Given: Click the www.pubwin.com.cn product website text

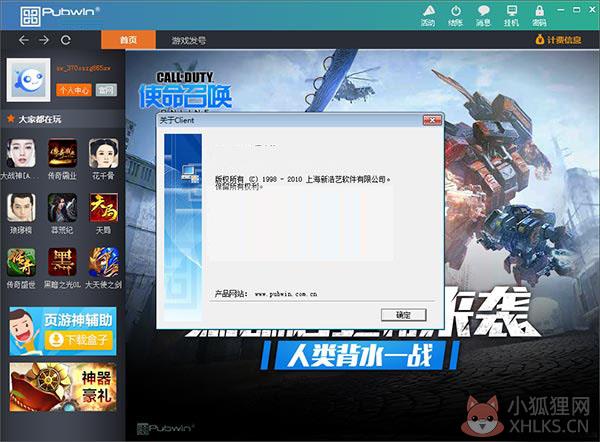Looking at the screenshot, I should 286,294.
